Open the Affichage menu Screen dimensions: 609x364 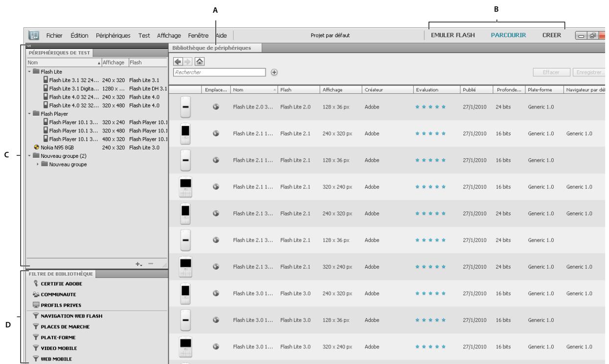(169, 36)
